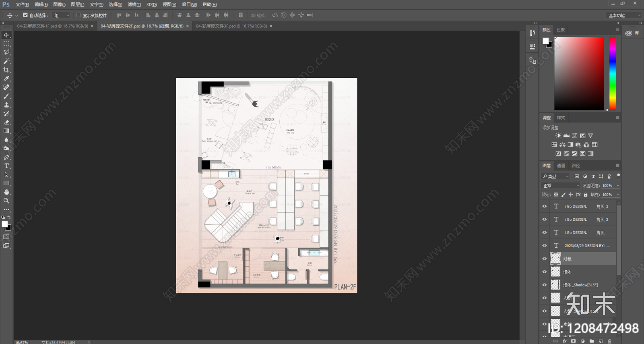
Task: Click the foreground color swatch in the toolbar
Action: coord(4,224)
